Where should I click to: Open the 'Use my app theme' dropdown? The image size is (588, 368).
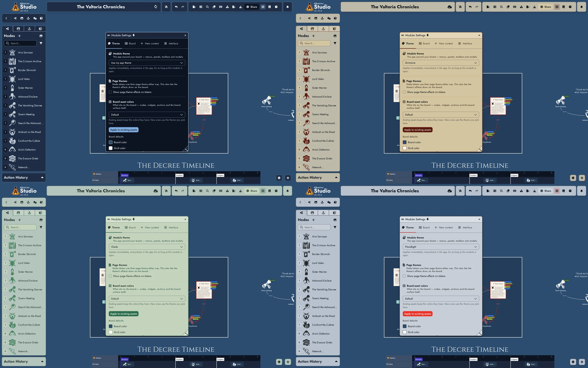click(x=147, y=63)
